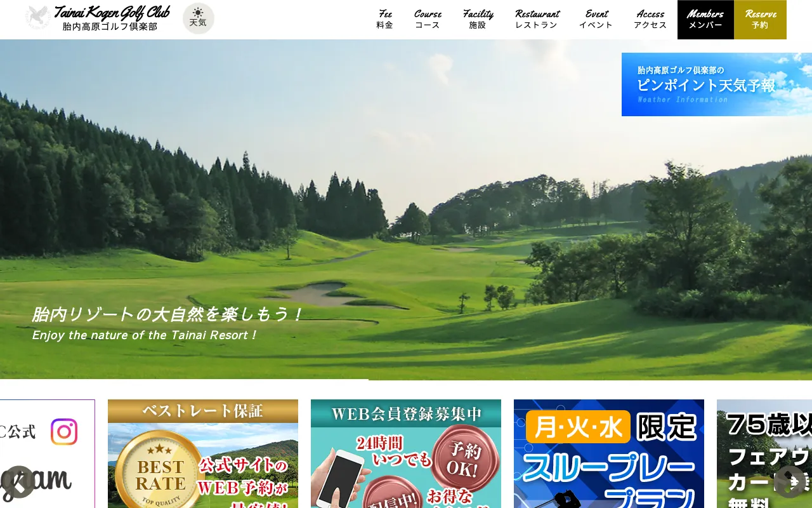Screen dimensions: 812x508
Task: Show the previous carousel slide arrow
Action: [x=19, y=482]
